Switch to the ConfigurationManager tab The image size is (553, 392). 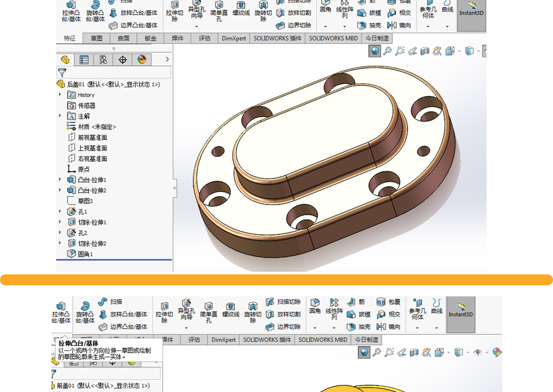[103, 60]
